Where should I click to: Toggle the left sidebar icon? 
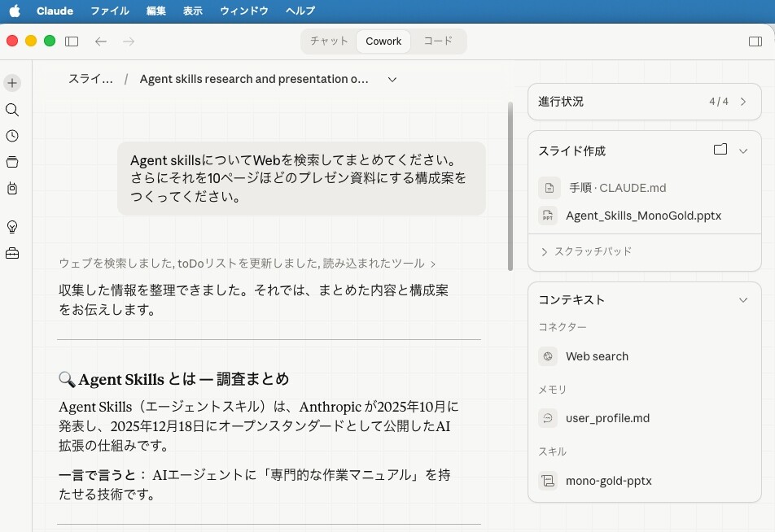coord(72,41)
